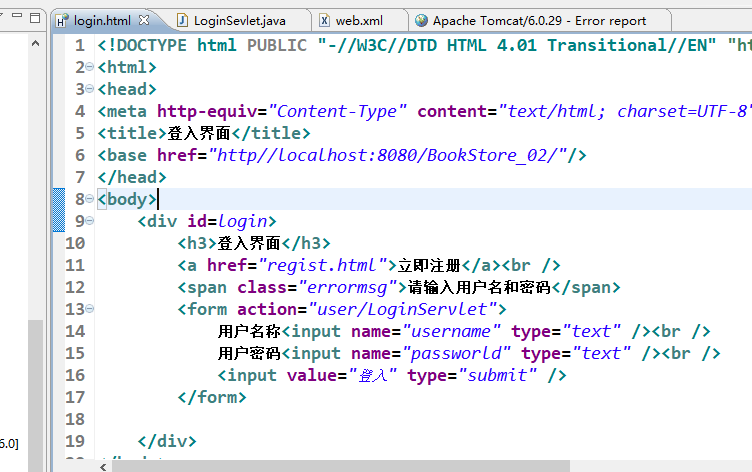Screen dimensions: 752x472
Task: Click the form action user/LoginServlet value
Action: click(x=402, y=309)
